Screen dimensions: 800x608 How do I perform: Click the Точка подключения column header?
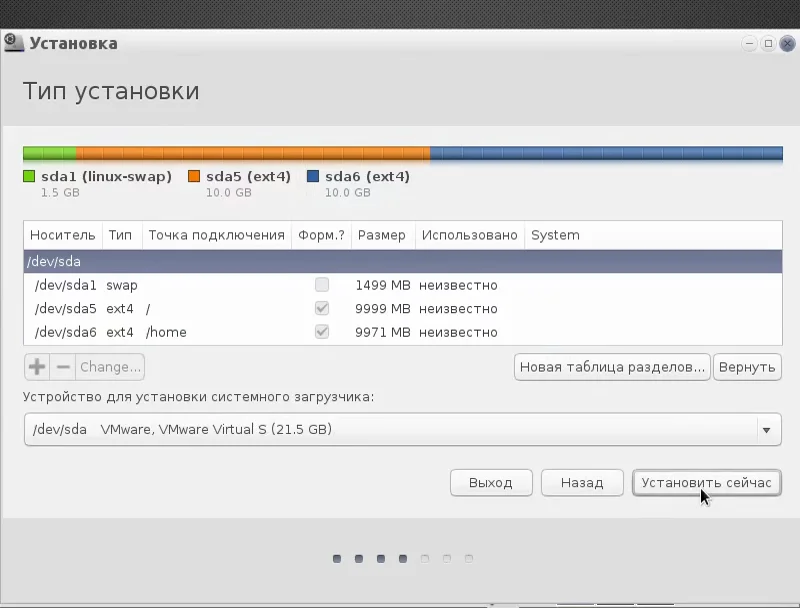point(217,235)
